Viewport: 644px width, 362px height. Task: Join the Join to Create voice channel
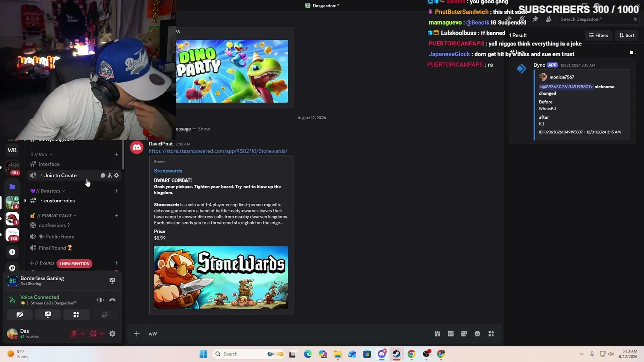tap(60, 175)
